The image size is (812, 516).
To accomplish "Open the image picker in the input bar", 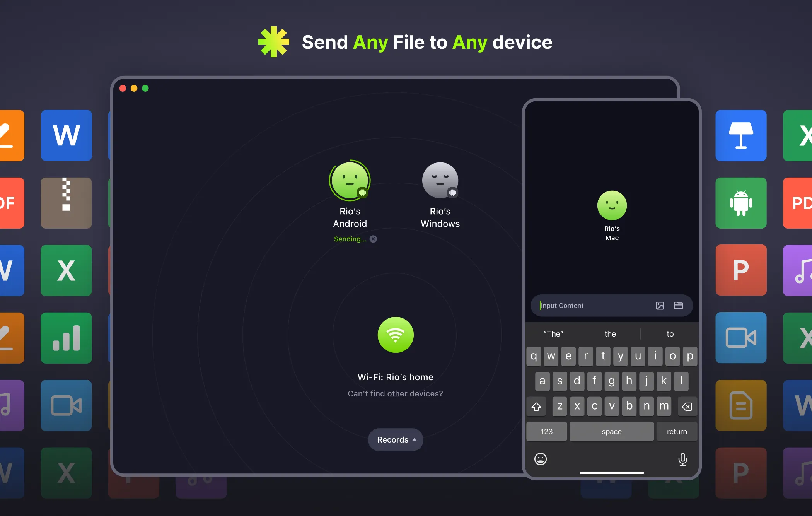I will [x=660, y=306].
